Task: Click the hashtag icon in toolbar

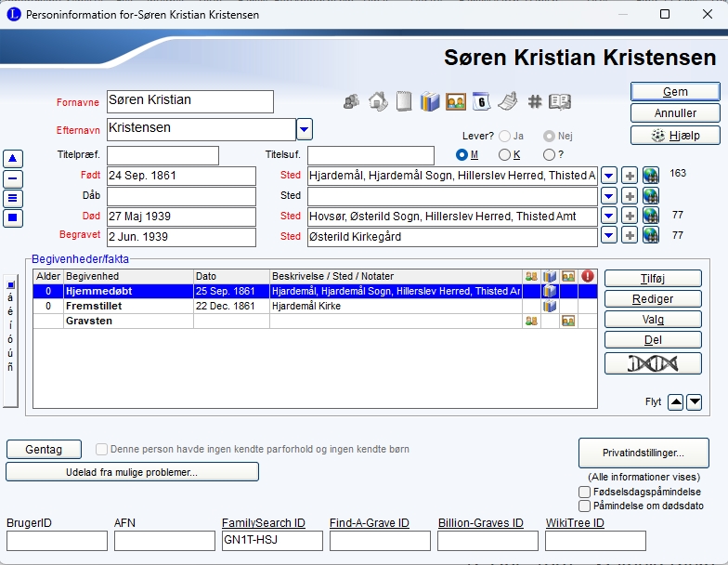Action: [535, 101]
